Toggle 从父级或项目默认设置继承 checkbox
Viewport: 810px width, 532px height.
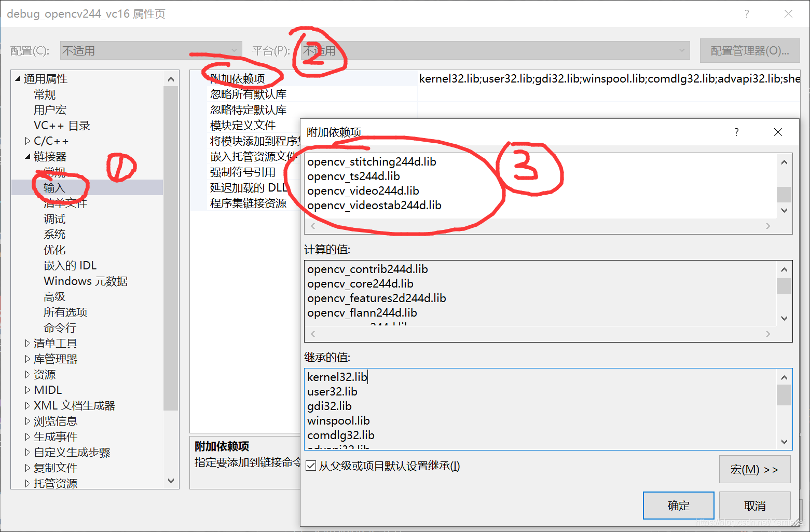pos(311,466)
